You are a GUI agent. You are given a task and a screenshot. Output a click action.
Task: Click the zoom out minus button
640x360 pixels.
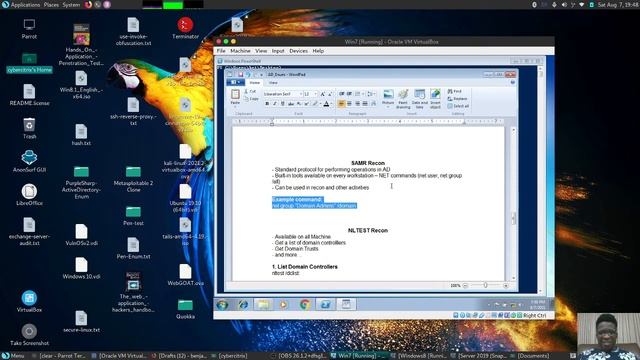point(465,286)
